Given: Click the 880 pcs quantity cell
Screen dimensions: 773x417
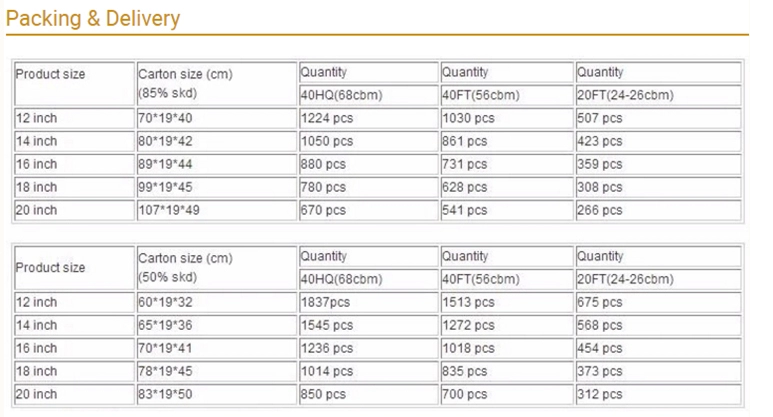Looking at the screenshot, I should point(322,164).
